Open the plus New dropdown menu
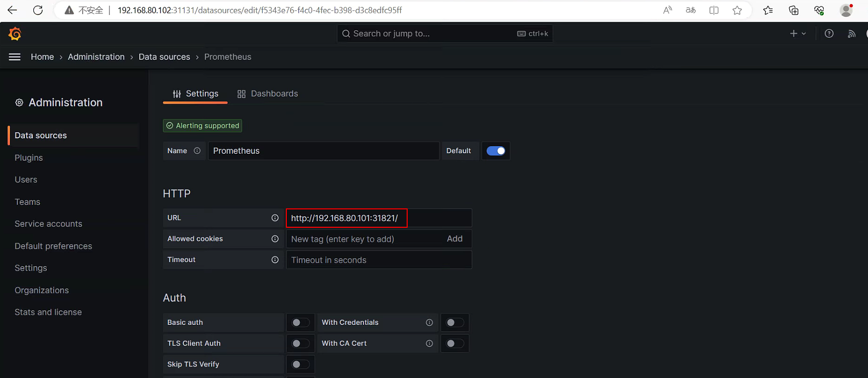This screenshot has height=378, width=868. (798, 34)
